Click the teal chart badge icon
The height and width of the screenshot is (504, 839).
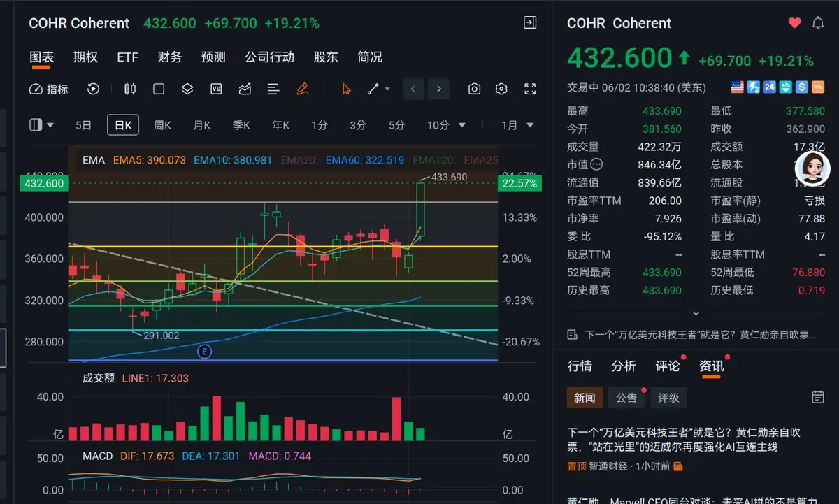[x=786, y=87]
